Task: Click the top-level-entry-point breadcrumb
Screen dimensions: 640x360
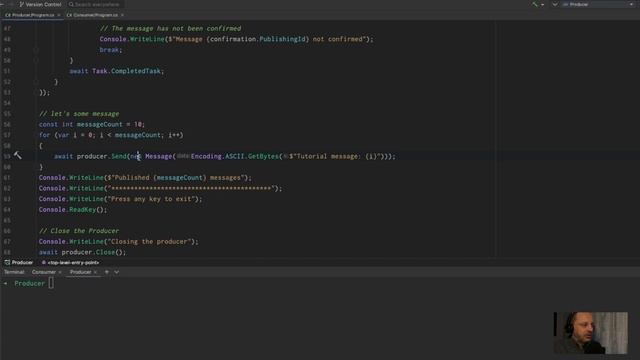Action: coord(71,262)
